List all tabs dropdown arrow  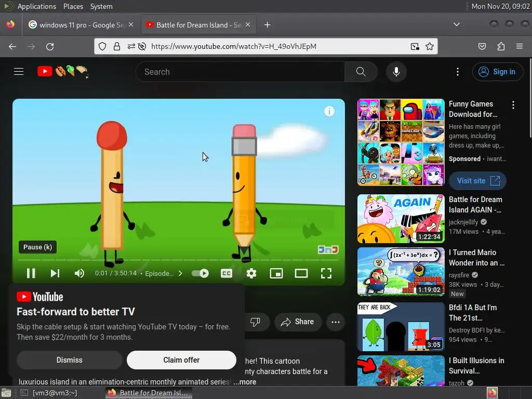point(456,24)
